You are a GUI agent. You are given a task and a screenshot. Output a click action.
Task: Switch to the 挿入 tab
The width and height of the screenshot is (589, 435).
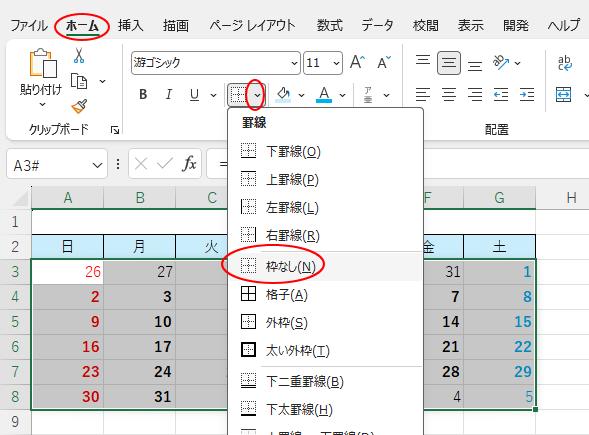click(x=131, y=26)
